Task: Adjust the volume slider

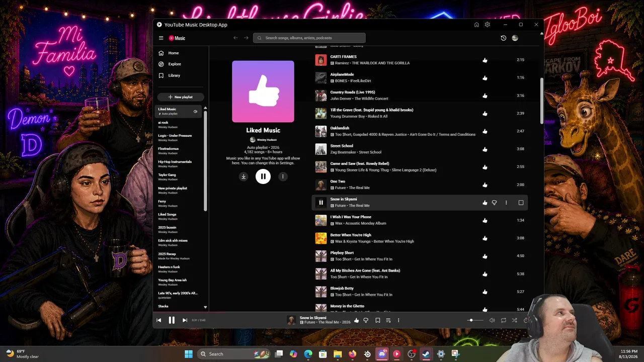Action: pyautogui.click(x=474, y=320)
